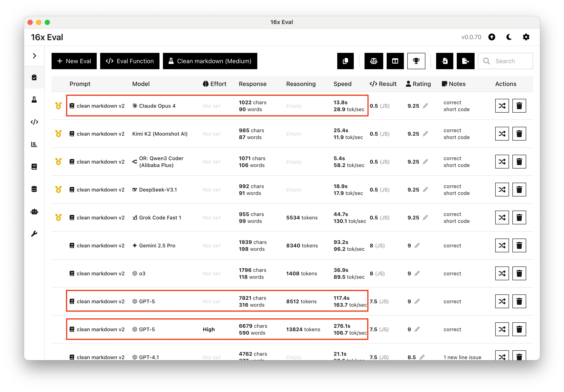Click shuffle rerun icon for o3 row
This screenshot has width=564, height=392.
pos(502,273)
